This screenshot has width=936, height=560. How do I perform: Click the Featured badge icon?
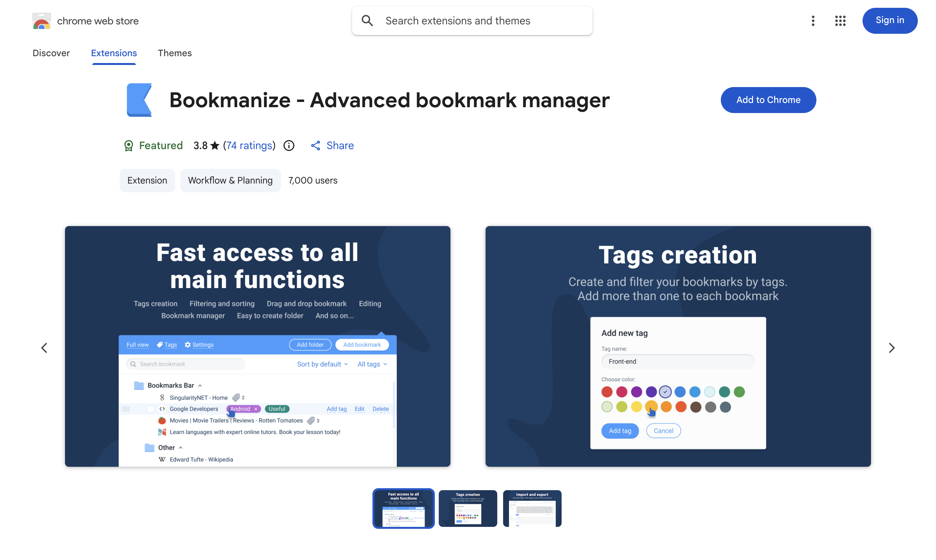coord(128,146)
